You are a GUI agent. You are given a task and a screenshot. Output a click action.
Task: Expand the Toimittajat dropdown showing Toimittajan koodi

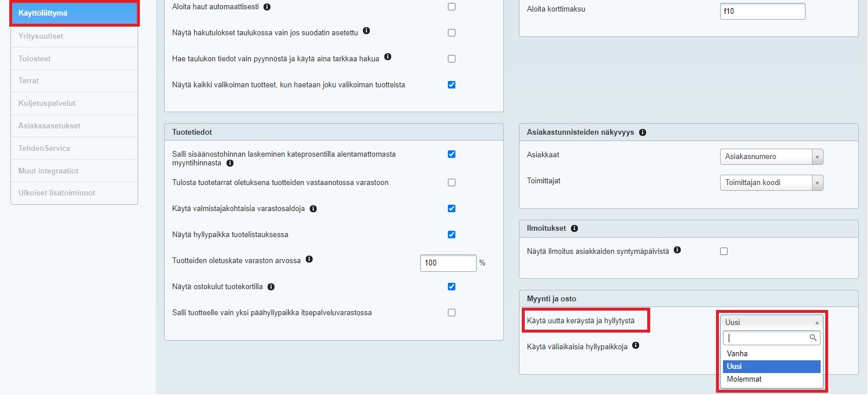[x=771, y=183]
